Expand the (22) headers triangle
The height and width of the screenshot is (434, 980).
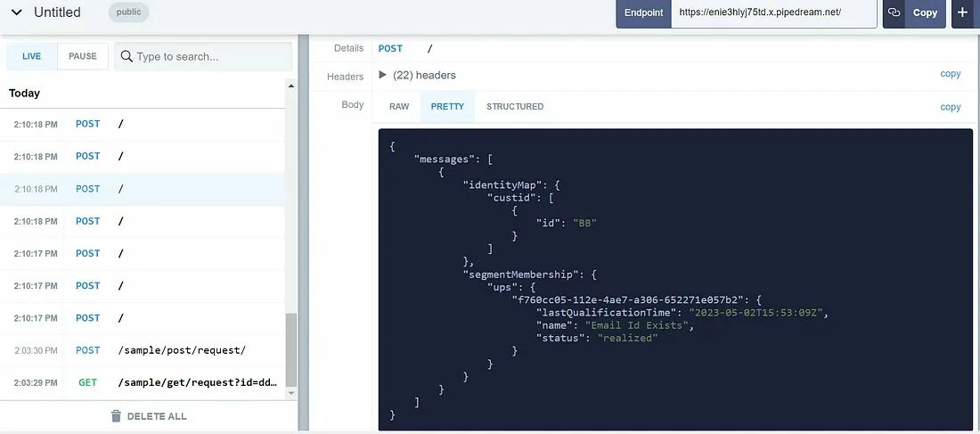click(x=382, y=75)
